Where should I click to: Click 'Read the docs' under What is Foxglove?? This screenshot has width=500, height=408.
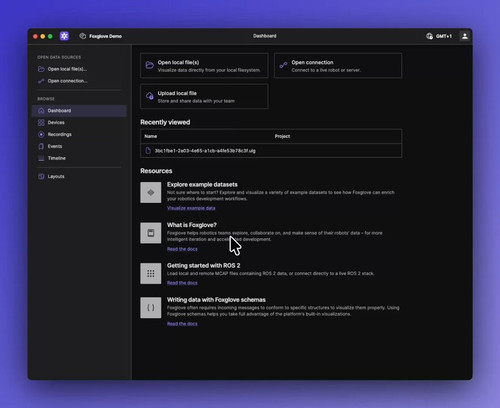pos(182,249)
